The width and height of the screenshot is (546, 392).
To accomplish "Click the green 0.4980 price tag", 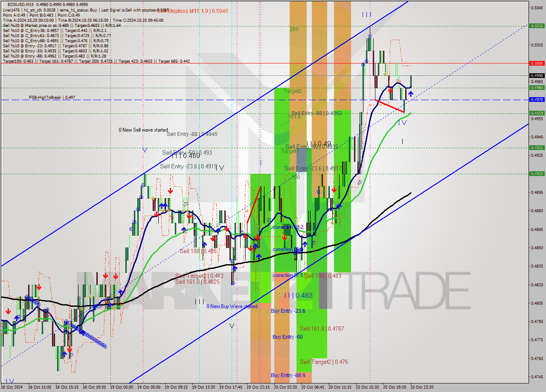I will click(537, 87).
